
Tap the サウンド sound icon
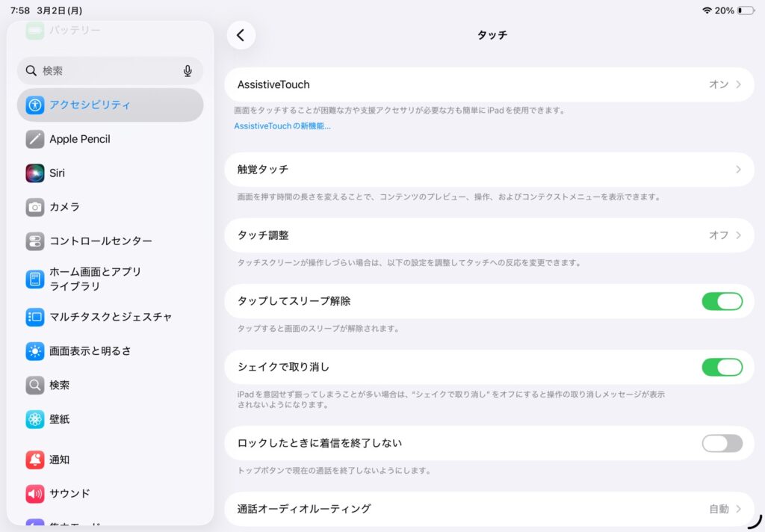[x=35, y=493]
